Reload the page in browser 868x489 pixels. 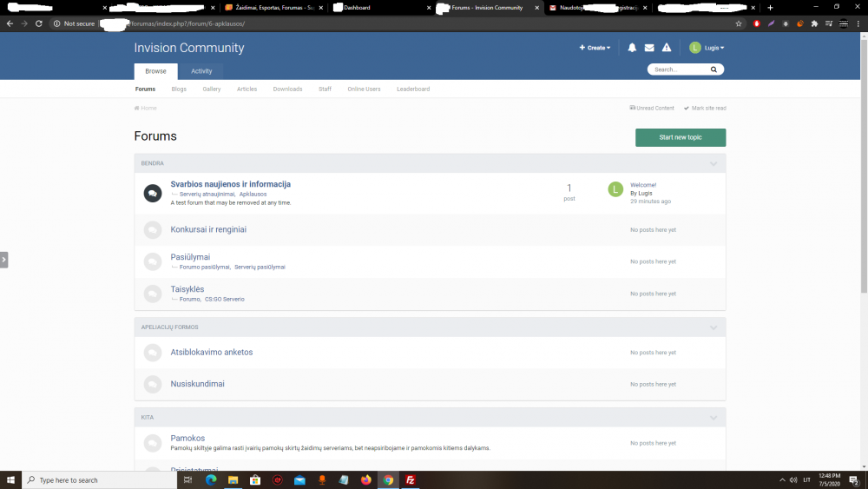(39, 23)
